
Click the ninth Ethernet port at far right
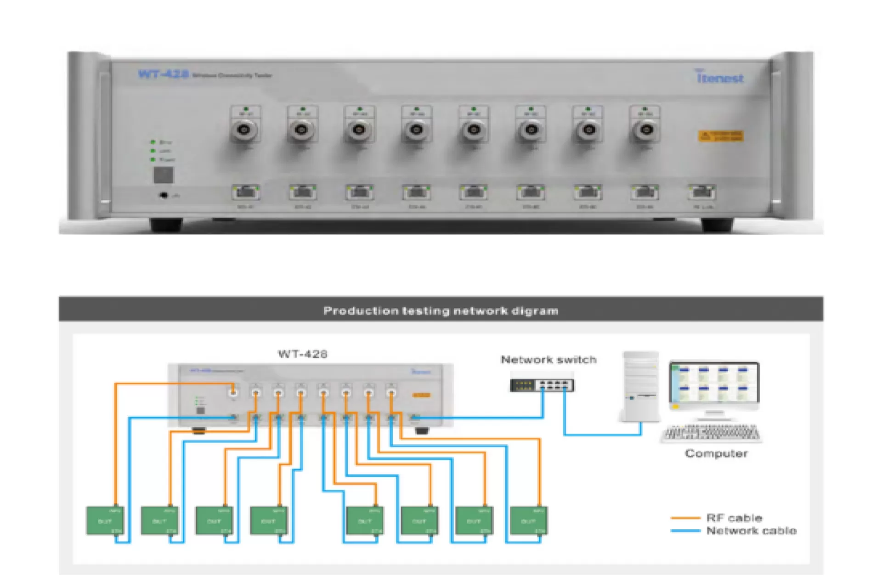[702, 192]
